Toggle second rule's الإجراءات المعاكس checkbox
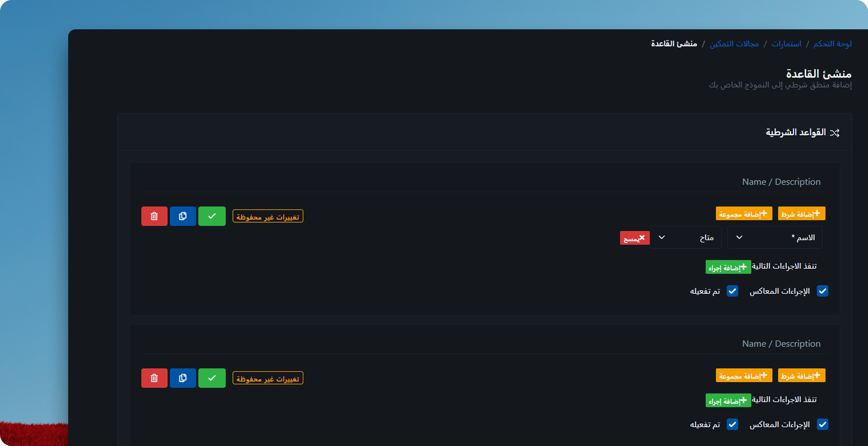The width and height of the screenshot is (868, 446). pos(822,424)
